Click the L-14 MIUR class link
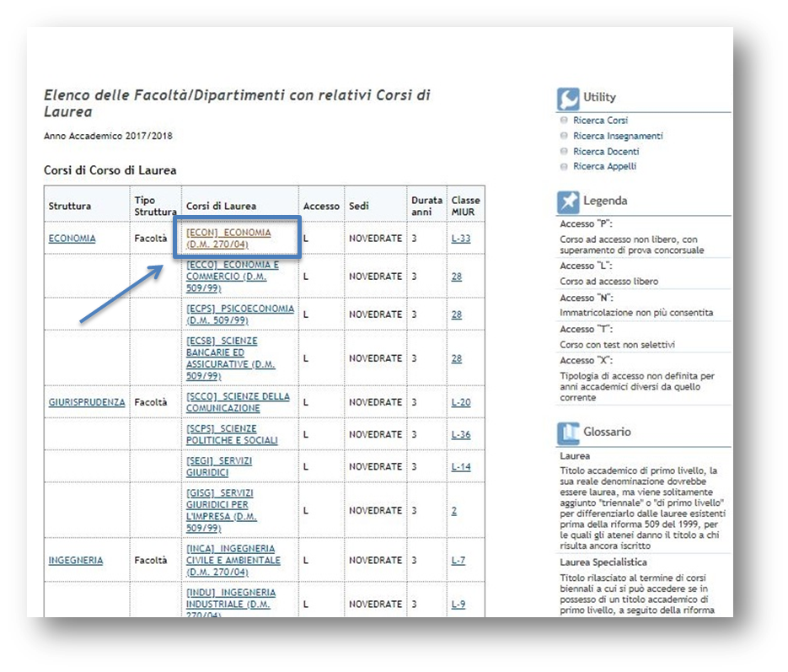This screenshot has width=788, height=672. [461, 466]
